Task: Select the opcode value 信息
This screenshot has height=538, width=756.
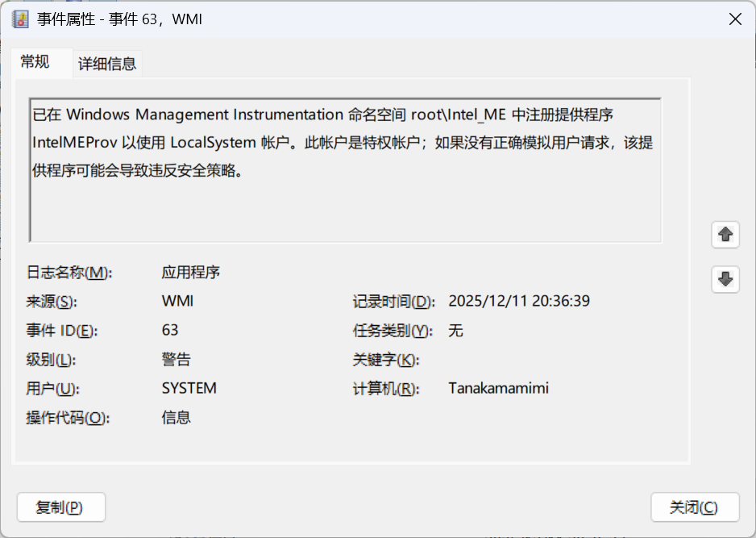Action: [176, 417]
